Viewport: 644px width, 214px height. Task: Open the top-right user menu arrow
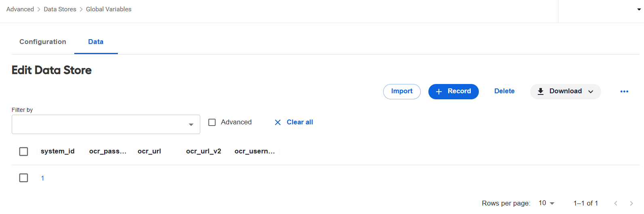pyautogui.click(x=639, y=9)
